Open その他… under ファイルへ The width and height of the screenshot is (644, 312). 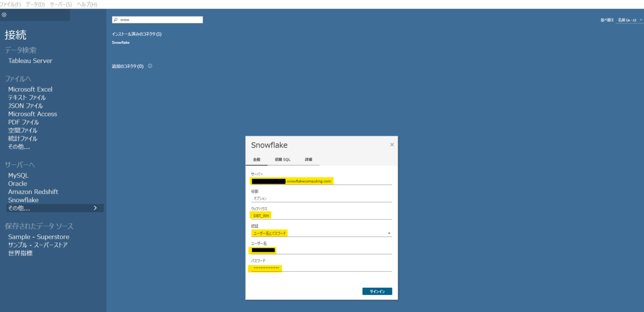[19, 147]
